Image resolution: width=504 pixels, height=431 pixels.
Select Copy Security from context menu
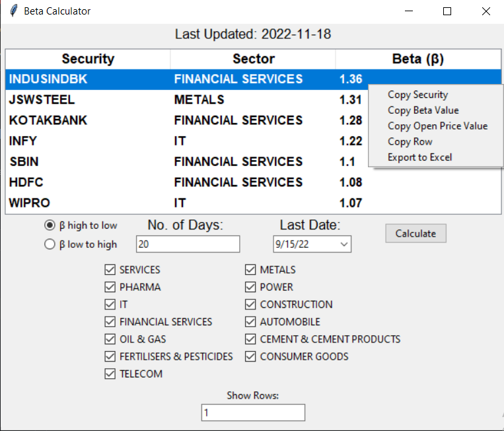417,95
